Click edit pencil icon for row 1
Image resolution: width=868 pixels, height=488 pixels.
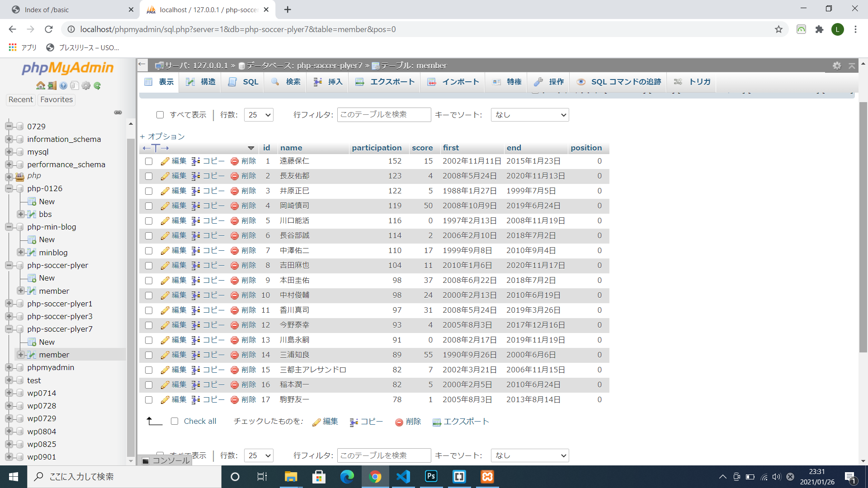pyautogui.click(x=165, y=161)
